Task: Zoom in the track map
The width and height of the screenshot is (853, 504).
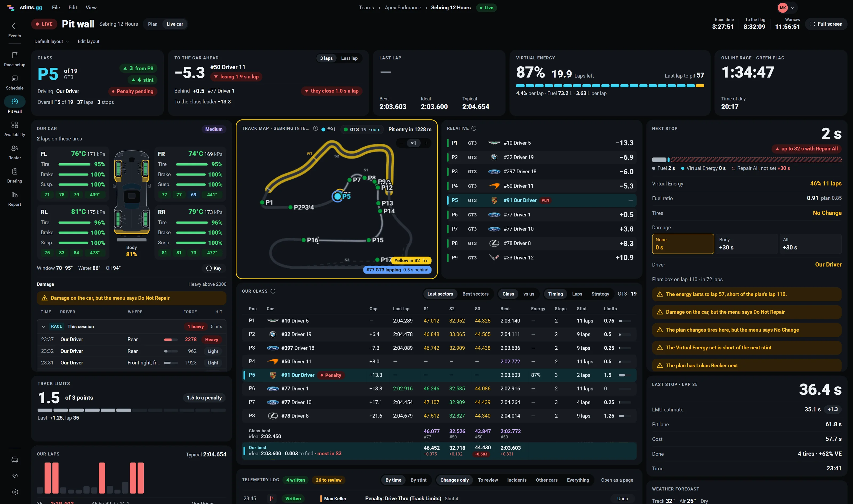Action: coord(426,143)
